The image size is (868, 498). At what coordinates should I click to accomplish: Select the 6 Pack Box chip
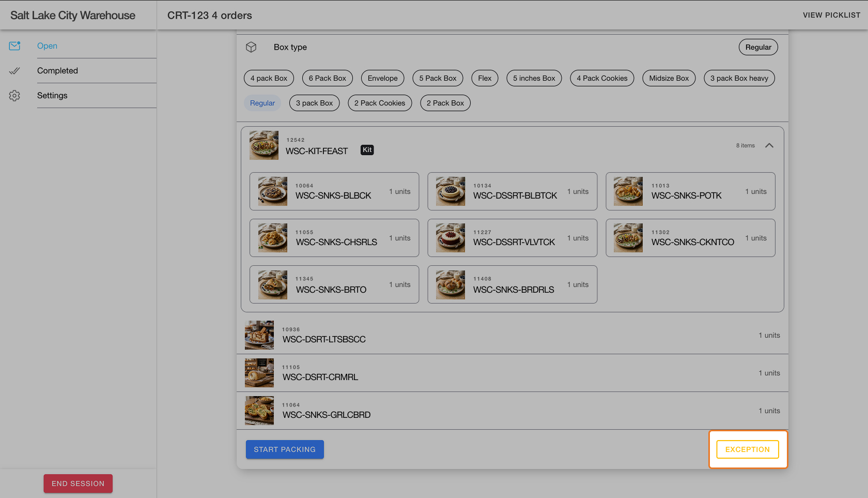(x=328, y=78)
